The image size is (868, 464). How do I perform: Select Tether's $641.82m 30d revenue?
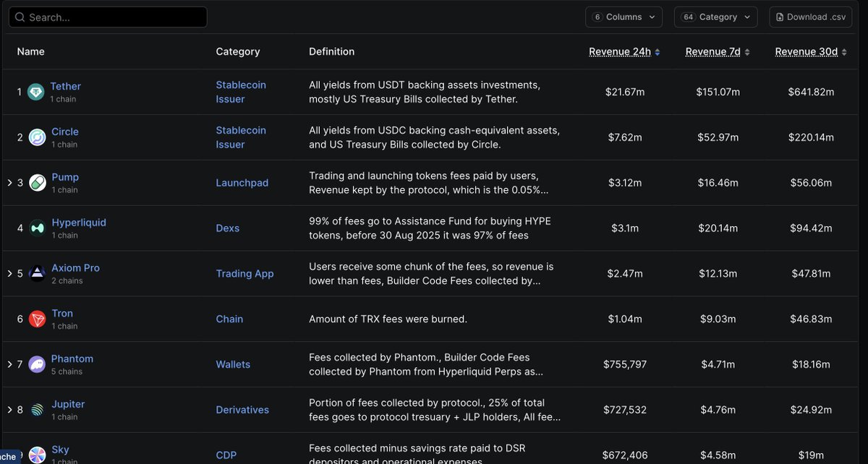(x=811, y=93)
